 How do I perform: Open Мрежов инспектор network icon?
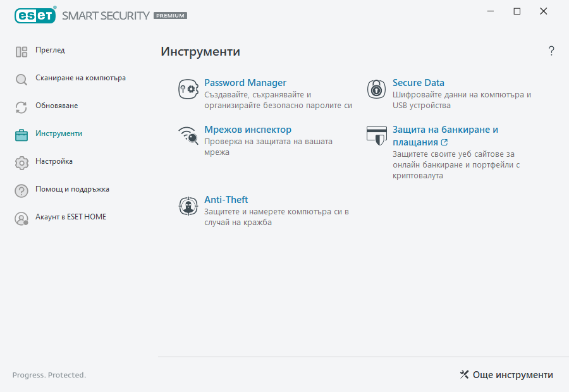click(x=188, y=135)
